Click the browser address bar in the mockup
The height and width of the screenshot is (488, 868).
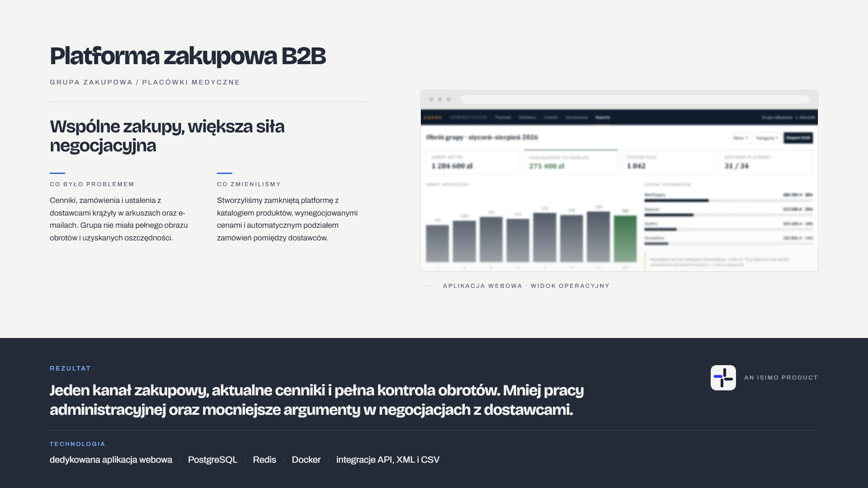coord(635,99)
